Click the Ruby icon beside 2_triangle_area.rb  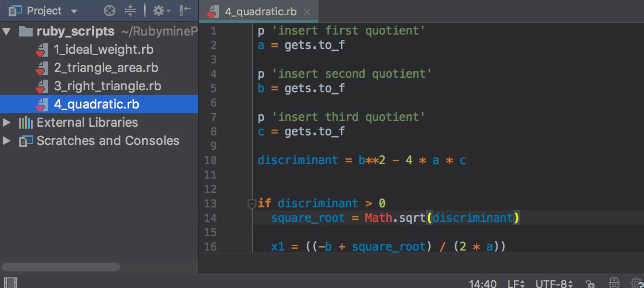pyautogui.click(x=42, y=69)
